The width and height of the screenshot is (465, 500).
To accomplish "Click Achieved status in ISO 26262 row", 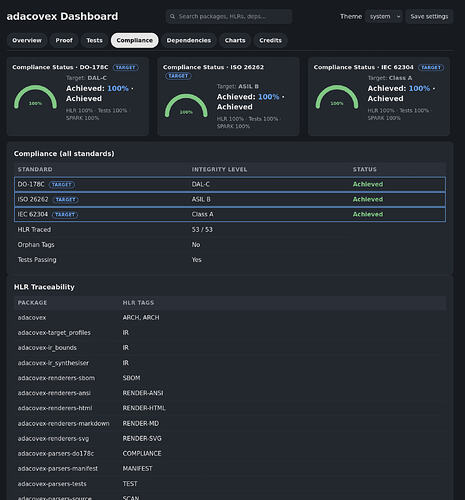I will tap(368, 199).
